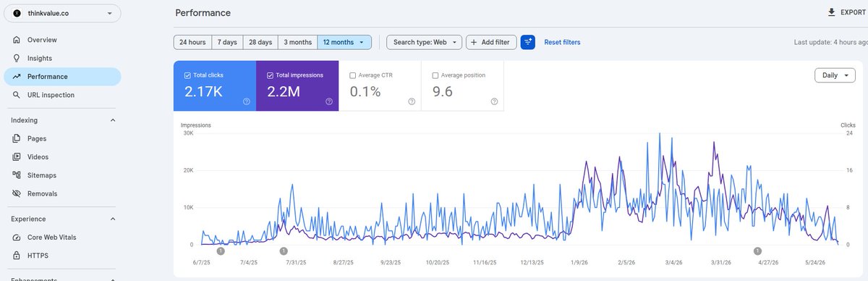Open the Search type: Web dropdown
The width and height of the screenshot is (868, 281).
coord(424,42)
